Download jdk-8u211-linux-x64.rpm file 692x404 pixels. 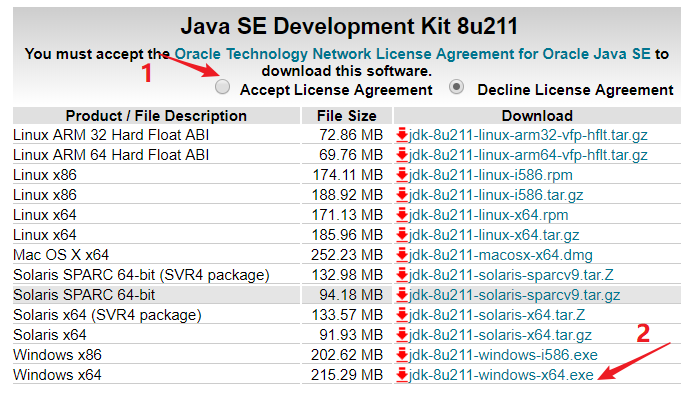coord(489,215)
